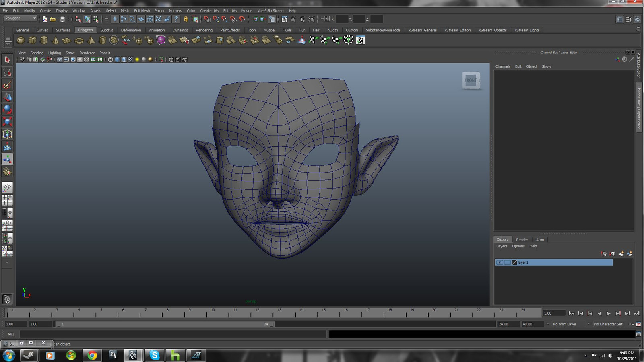
Task: Open the Channels menu in Channel Box
Action: point(503,66)
